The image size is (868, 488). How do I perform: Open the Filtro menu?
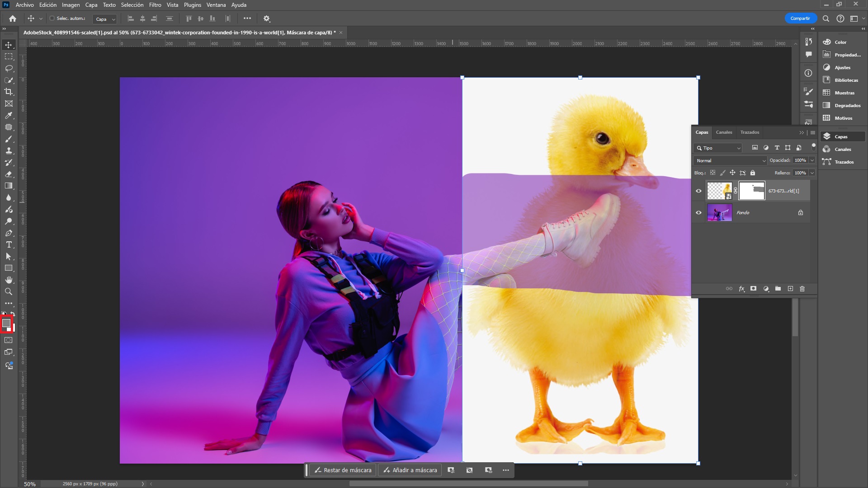pyautogui.click(x=155, y=5)
